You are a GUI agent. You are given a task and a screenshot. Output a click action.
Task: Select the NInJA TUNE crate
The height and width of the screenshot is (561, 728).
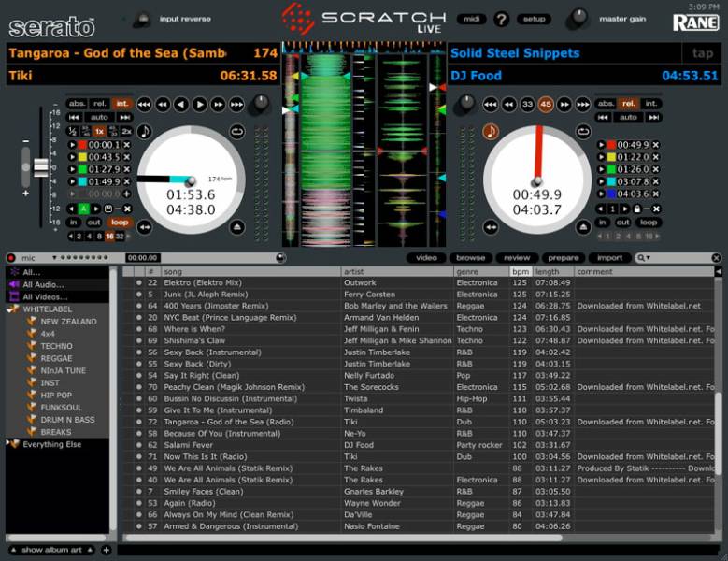tap(64, 370)
